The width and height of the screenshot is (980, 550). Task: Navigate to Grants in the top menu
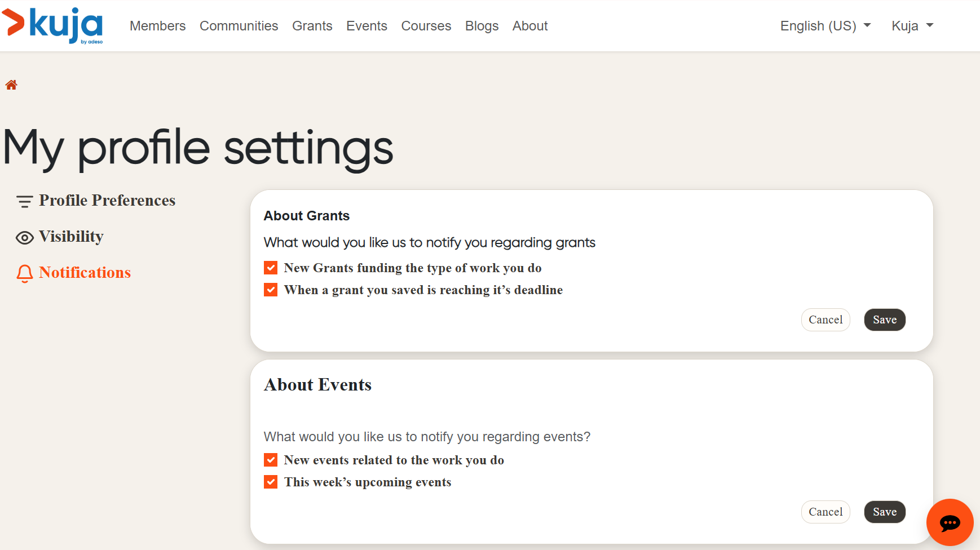(x=312, y=26)
